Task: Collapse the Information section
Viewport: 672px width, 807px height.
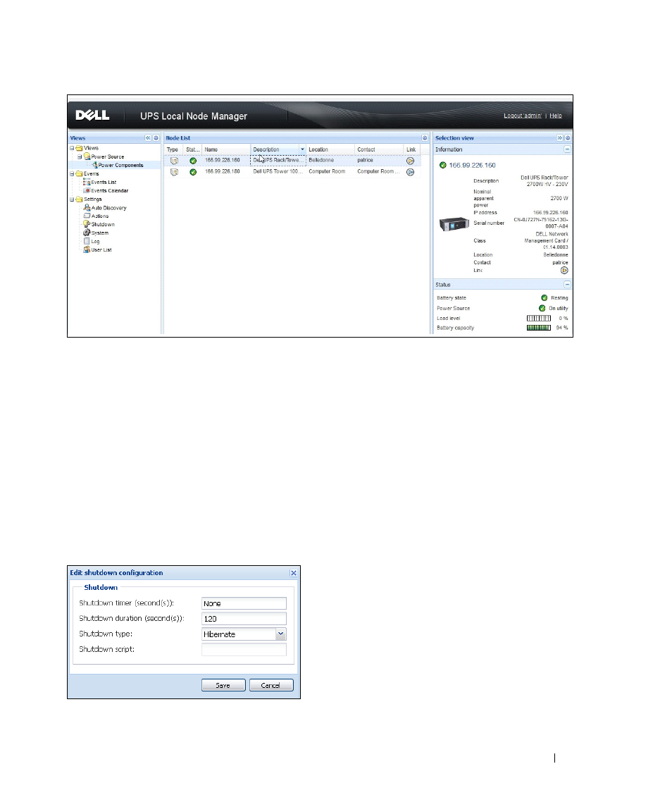Action: (567, 149)
